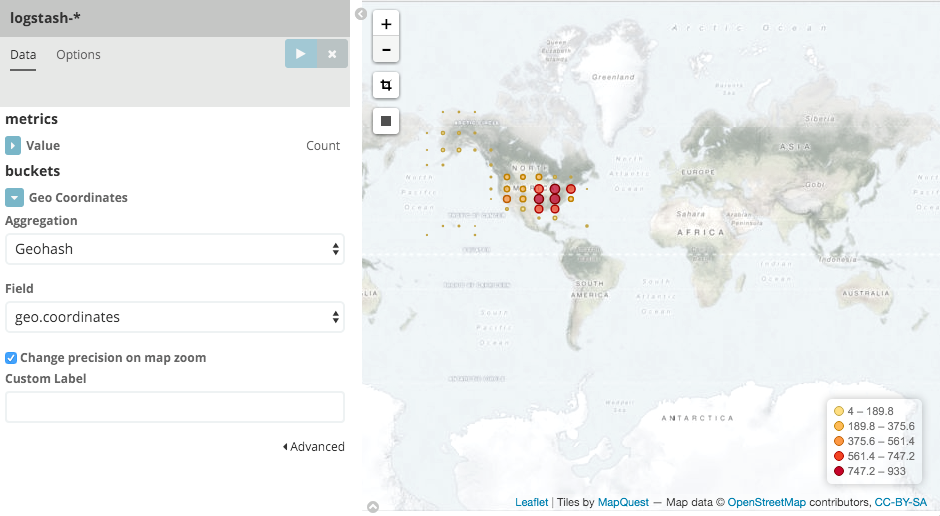This screenshot has height=516, width=940.
Task: Click the Custom Label input field
Action: coord(175,407)
